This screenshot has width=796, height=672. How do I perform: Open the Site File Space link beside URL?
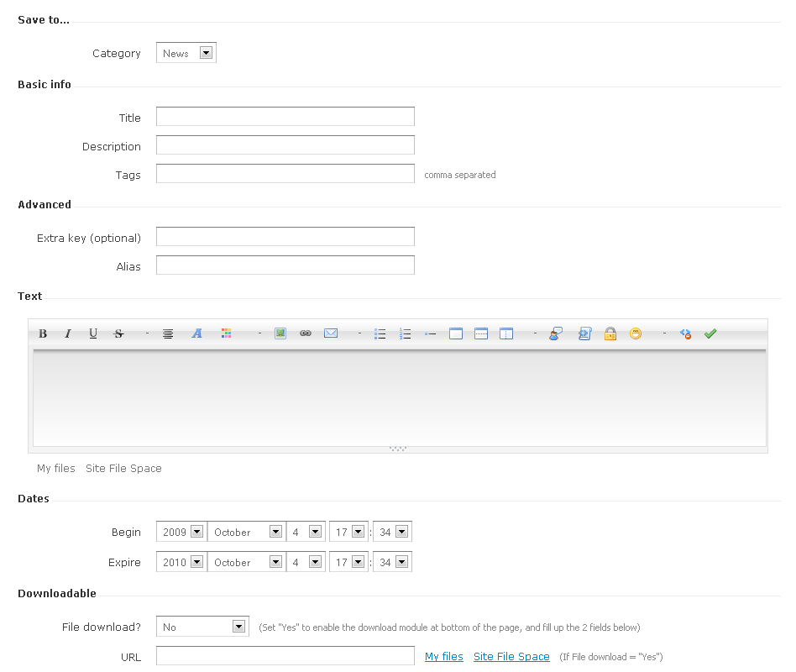point(511,656)
